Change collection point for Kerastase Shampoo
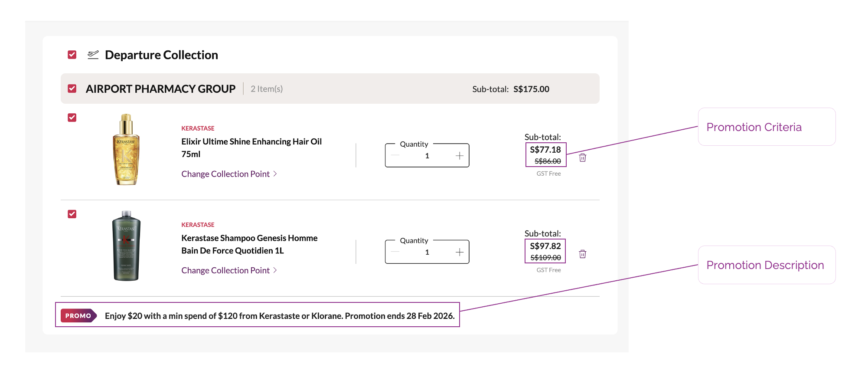This screenshot has height=374, width=868. [x=225, y=270]
